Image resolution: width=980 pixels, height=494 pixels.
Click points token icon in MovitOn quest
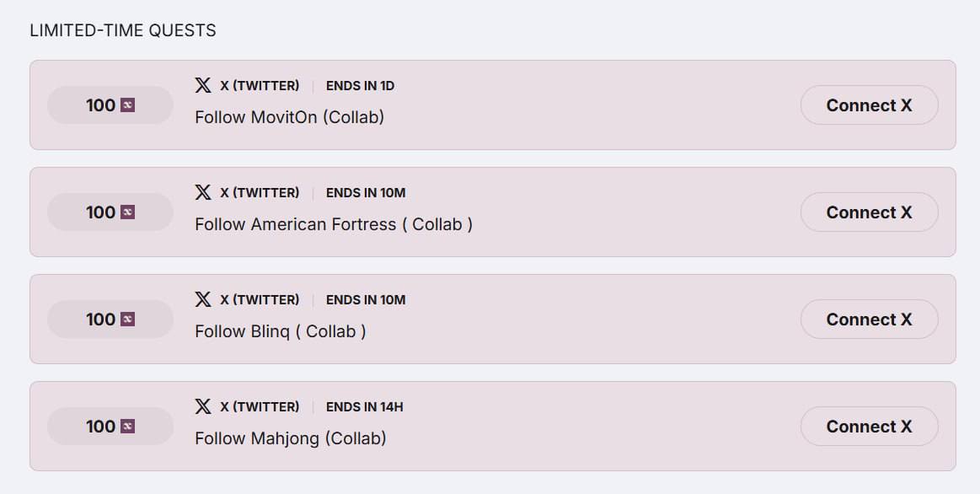click(128, 105)
